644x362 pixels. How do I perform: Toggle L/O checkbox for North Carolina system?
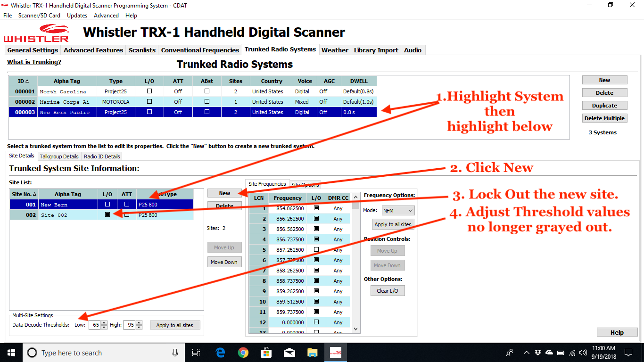(149, 91)
